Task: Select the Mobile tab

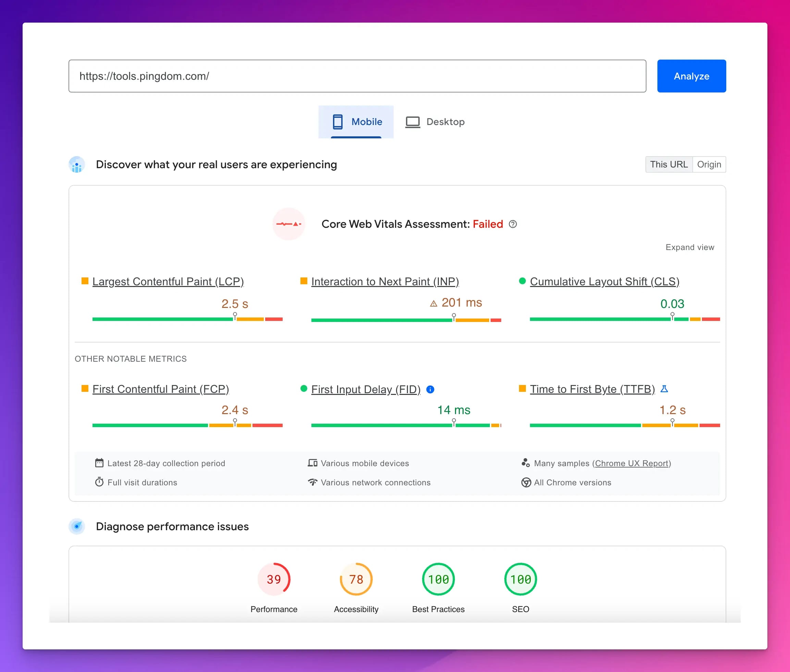Action: coord(357,121)
